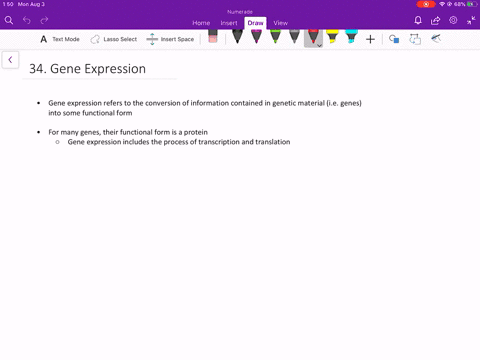Add a new pen with plus
This screenshot has height=360, width=480.
pos(370,39)
